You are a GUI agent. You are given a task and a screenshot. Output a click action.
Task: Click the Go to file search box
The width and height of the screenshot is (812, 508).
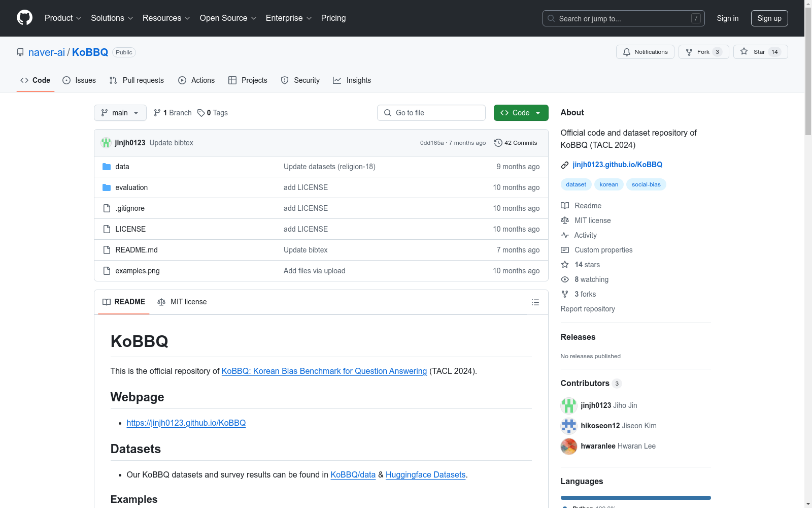pyautogui.click(x=431, y=113)
